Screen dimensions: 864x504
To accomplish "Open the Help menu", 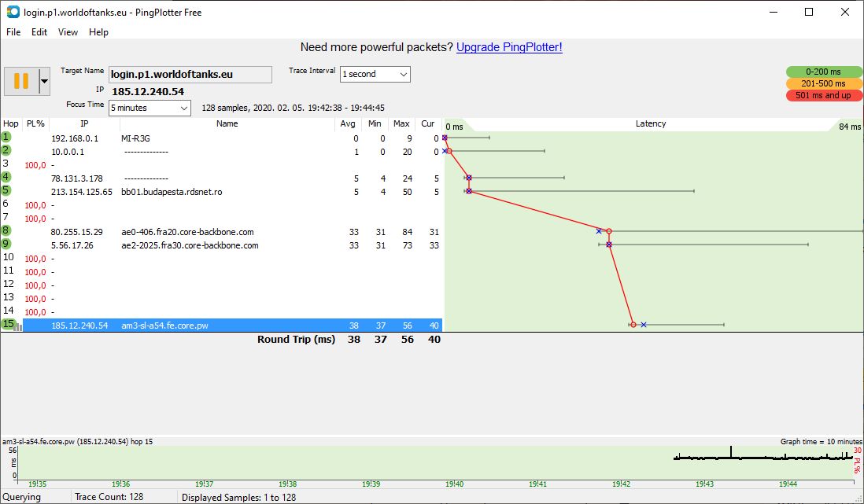I will 98,32.
